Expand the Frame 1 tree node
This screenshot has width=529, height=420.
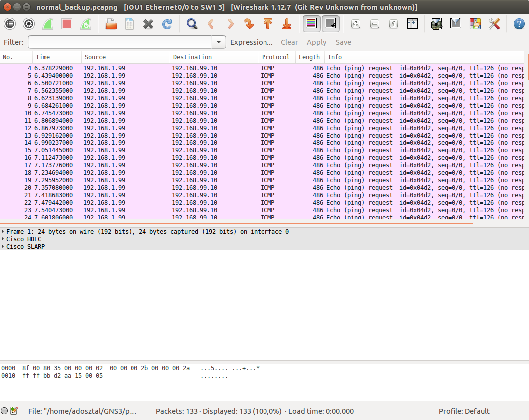[x=3, y=232]
